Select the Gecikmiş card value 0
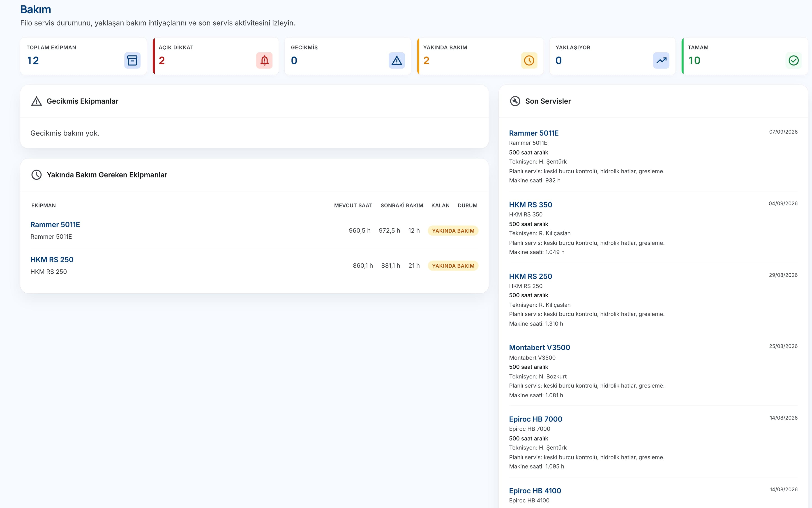 click(294, 61)
